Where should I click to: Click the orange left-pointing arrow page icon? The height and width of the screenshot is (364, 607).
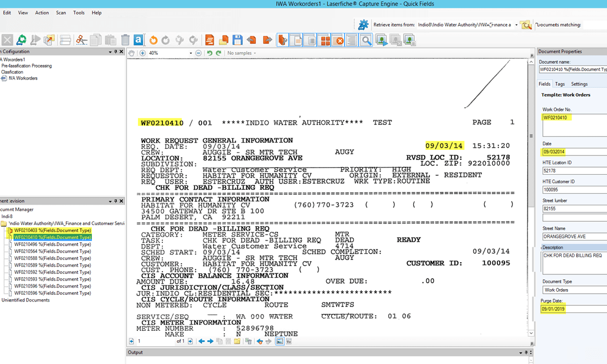coord(251,40)
